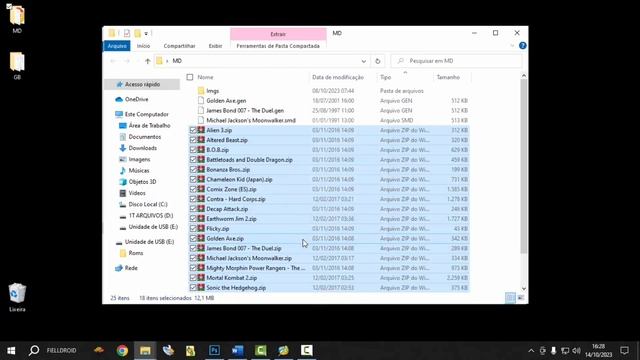Click the Downloads sidebar icon

click(122, 148)
